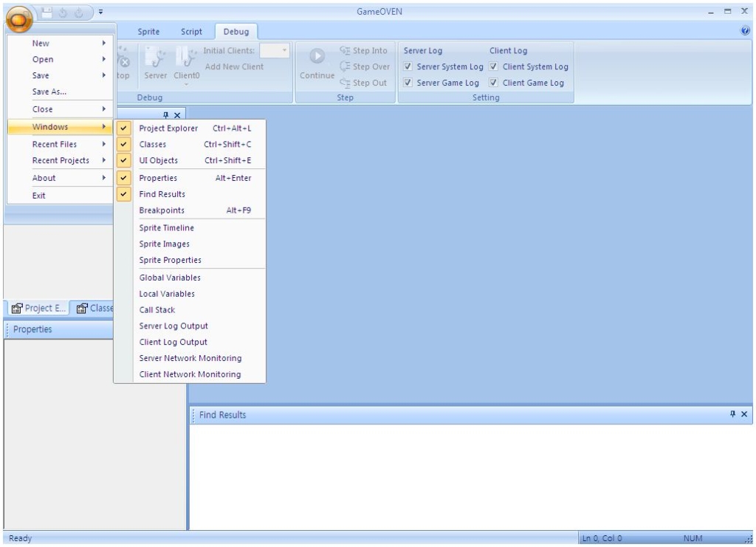Show the Server Network Monitoring window
Image resolution: width=756 pixels, height=547 pixels.
pos(190,358)
